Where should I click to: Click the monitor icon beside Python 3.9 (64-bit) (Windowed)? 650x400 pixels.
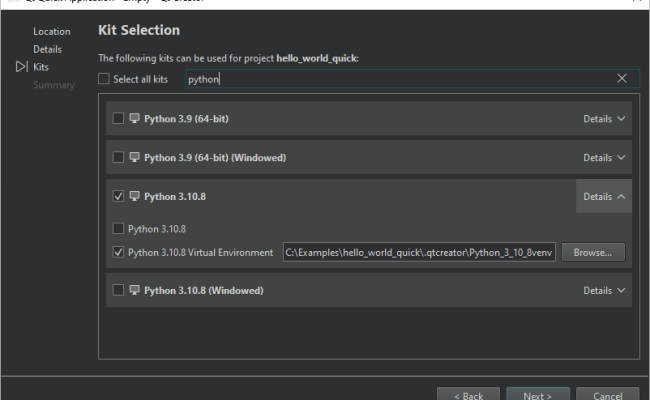pyautogui.click(x=134, y=158)
